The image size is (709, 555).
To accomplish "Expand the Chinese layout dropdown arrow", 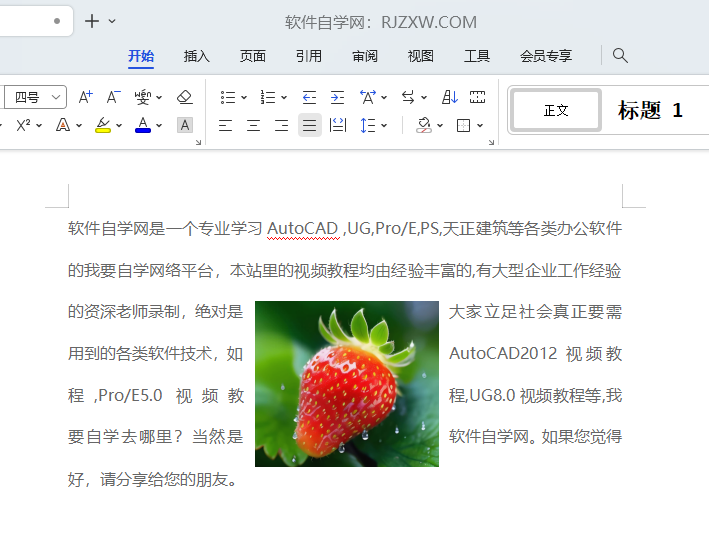I will point(384,98).
